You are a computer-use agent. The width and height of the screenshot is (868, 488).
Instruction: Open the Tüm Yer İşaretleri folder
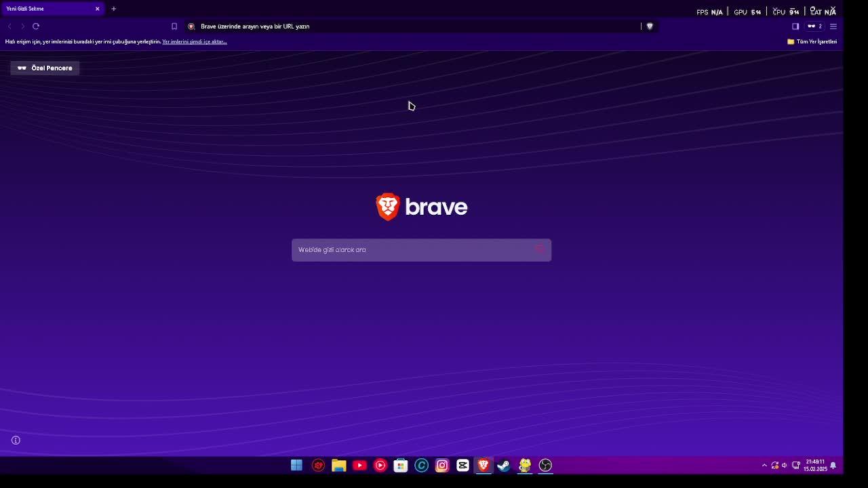pyautogui.click(x=812, y=42)
